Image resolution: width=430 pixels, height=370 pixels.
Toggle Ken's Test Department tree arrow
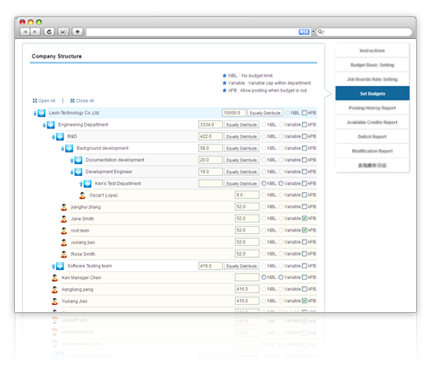pyautogui.click(x=81, y=184)
